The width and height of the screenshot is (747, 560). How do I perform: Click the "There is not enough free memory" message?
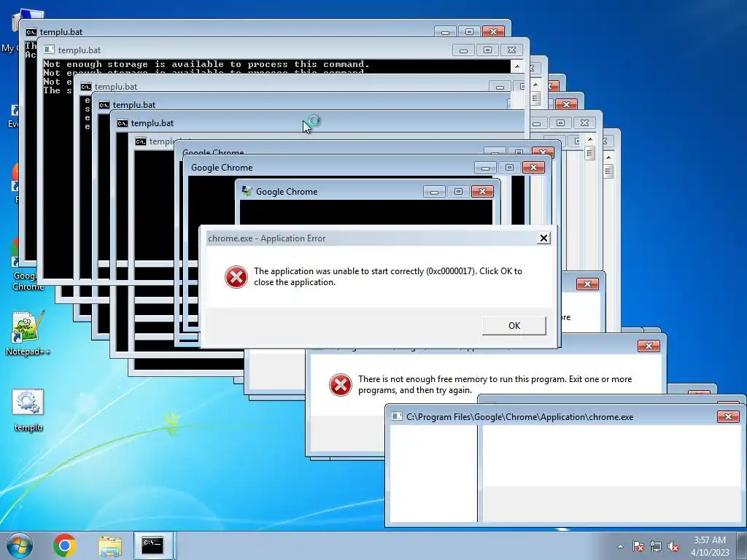click(x=495, y=384)
